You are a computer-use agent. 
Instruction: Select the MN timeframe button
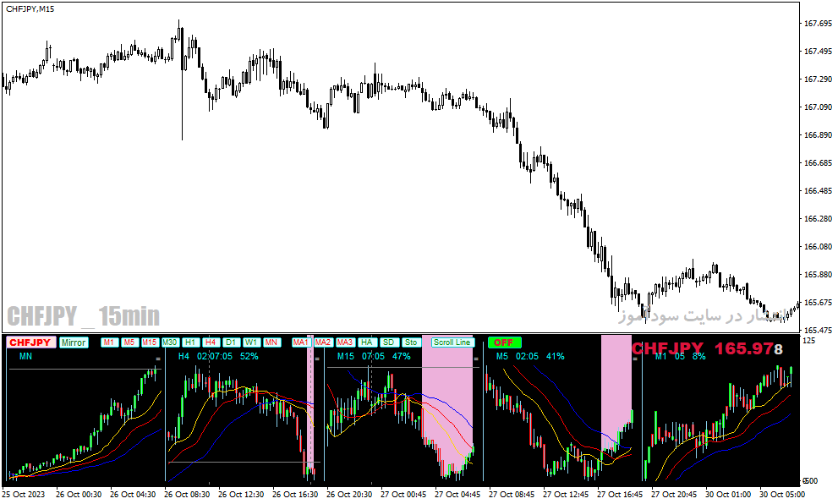click(x=271, y=342)
